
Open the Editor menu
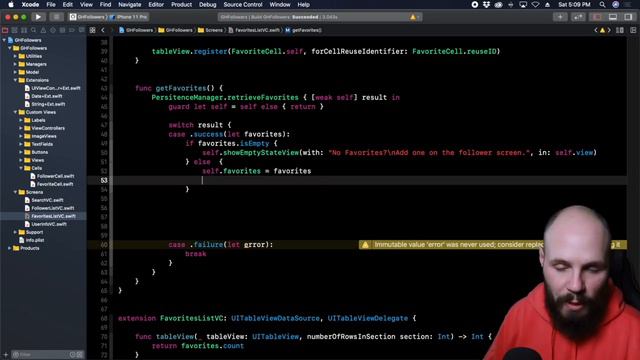[156, 4]
